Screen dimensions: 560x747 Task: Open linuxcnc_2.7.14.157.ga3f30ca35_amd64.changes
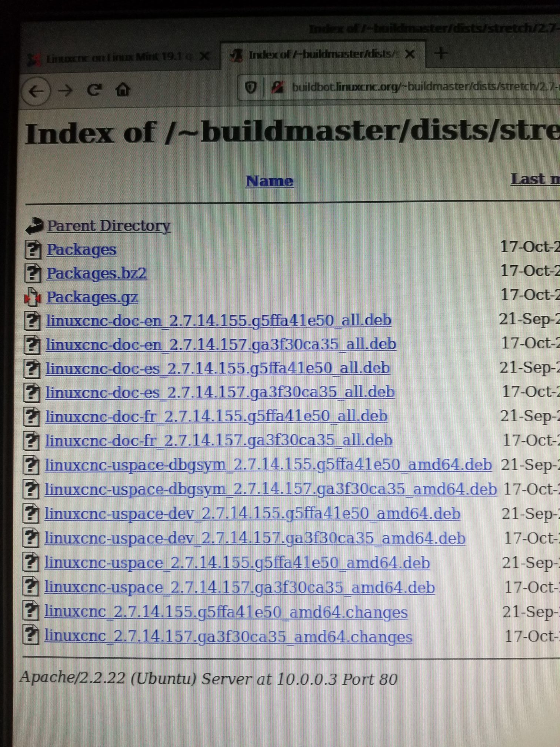[x=228, y=637]
